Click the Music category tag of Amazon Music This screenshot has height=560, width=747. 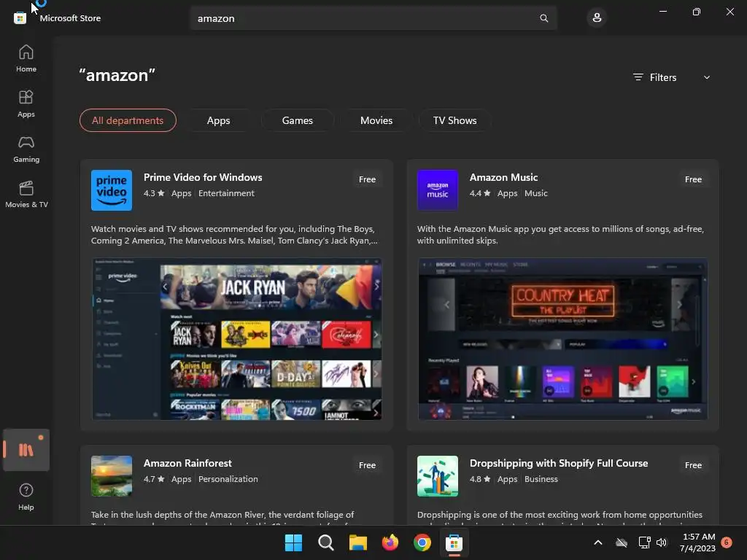tap(536, 193)
